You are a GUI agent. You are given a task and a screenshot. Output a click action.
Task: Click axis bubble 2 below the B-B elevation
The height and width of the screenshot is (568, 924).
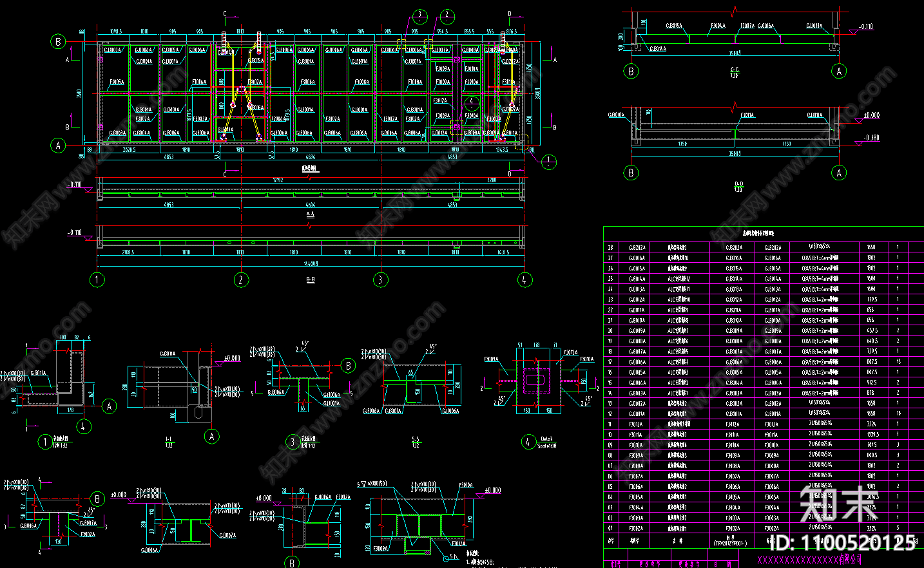(x=241, y=279)
